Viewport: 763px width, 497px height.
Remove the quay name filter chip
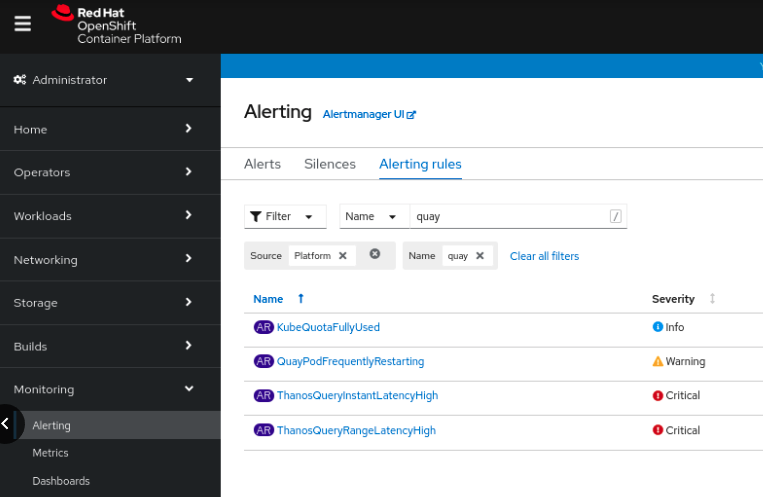click(480, 256)
